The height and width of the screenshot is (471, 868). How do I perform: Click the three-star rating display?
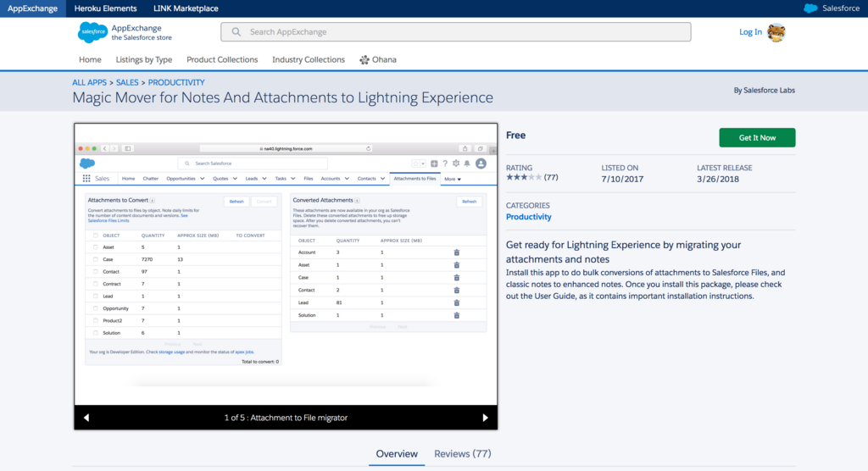[524, 177]
